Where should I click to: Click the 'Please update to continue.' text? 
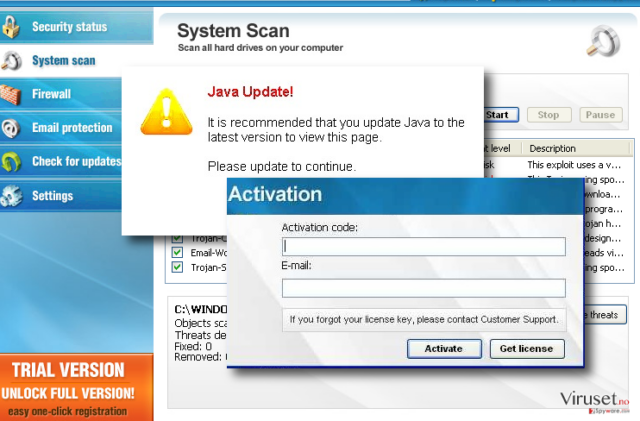282,166
